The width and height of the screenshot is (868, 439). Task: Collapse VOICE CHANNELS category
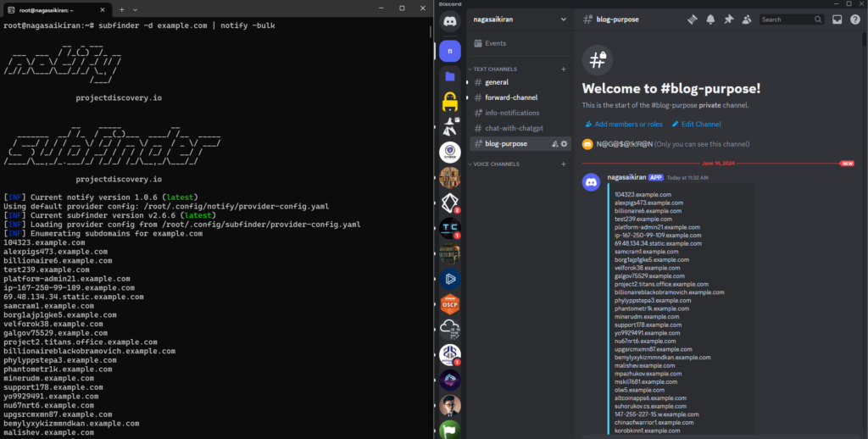pyautogui.click(x=494, y=164)
